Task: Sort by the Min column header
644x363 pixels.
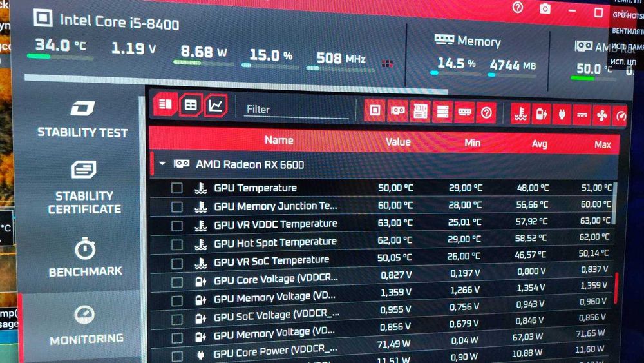Action: pyautogui.click(x=472, y=142)
